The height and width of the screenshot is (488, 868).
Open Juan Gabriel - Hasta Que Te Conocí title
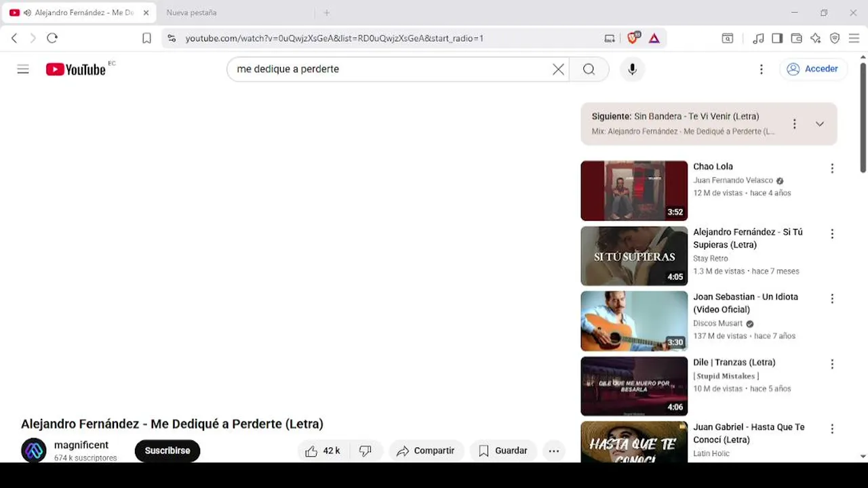point(749,433)
